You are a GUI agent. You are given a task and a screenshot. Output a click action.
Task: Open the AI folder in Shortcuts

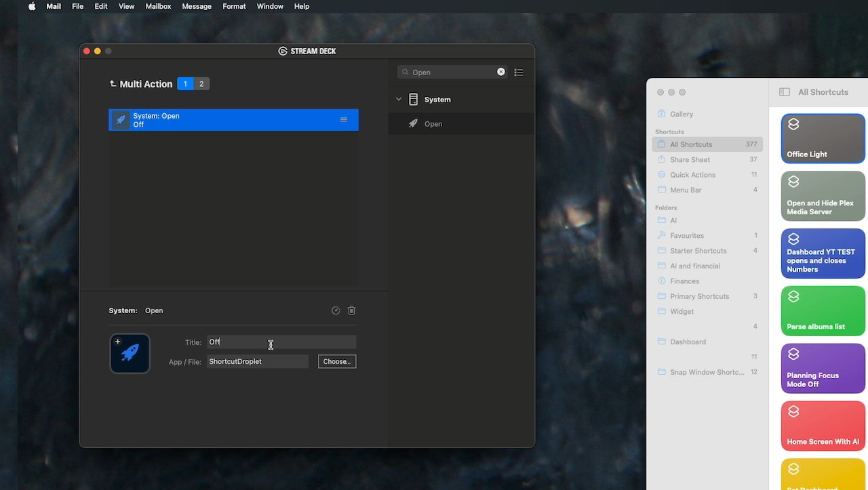(707, 220)
